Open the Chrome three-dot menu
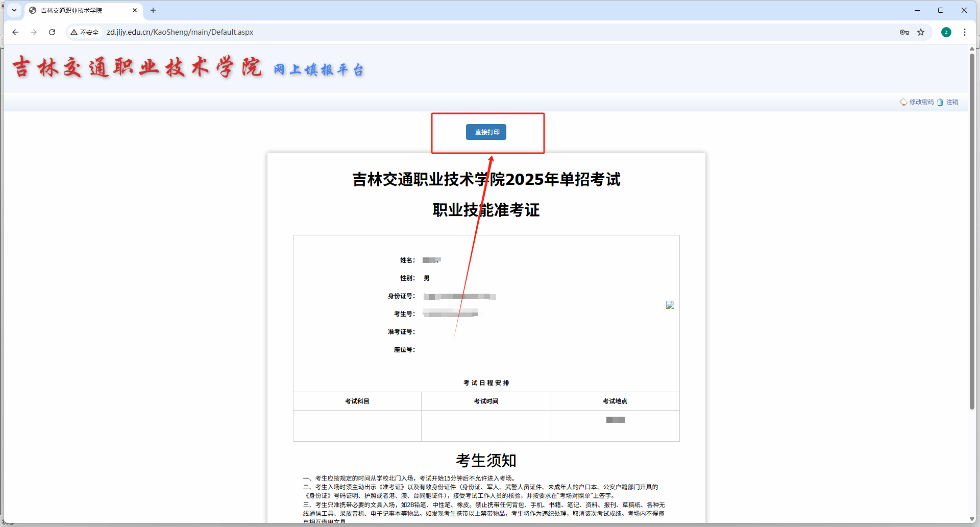This screenshot has width=980, height=527. [965, 32]
